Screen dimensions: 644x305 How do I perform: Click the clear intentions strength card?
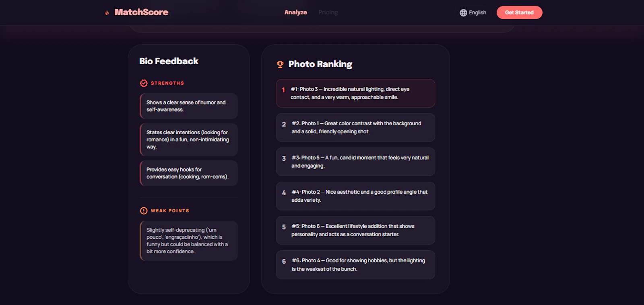[x=188, y=139]
